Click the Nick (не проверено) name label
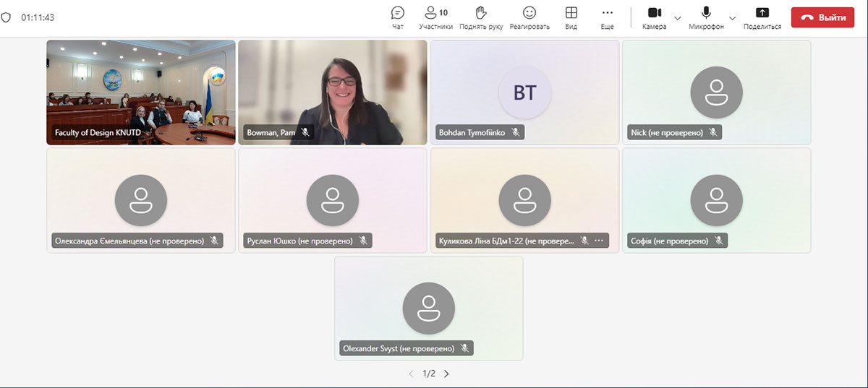 point(667,133)
